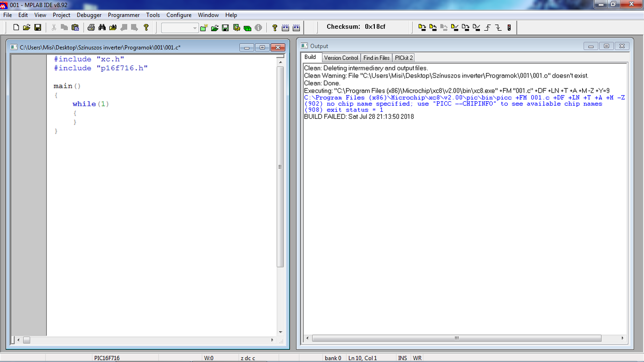Screen dimensions: 644x362
Task: Click PIC16F716 device in status bar
Action: click(x=107, y=358)
